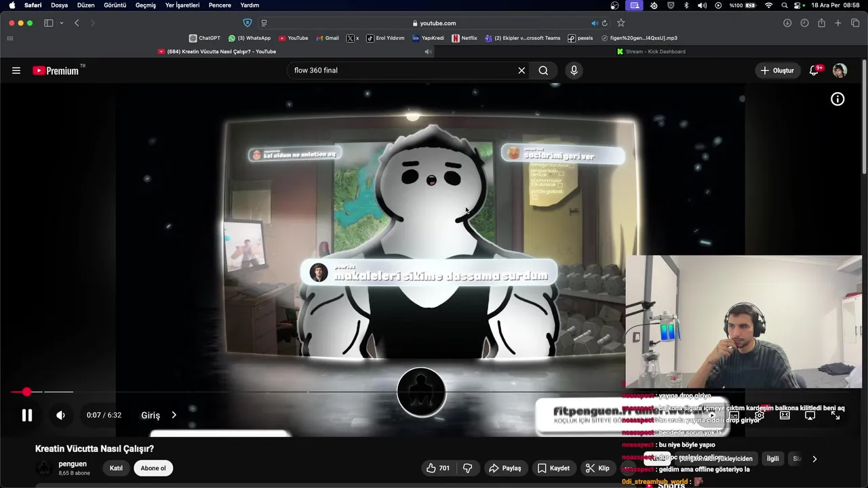Open the Bluetooth status menu
868x488 pixels.
(686, 5)
